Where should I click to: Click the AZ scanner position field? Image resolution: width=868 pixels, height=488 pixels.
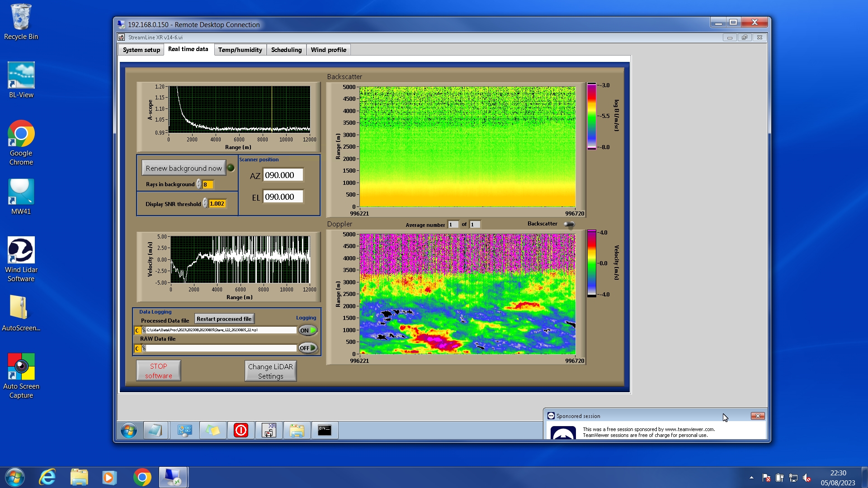coord(283,175)
